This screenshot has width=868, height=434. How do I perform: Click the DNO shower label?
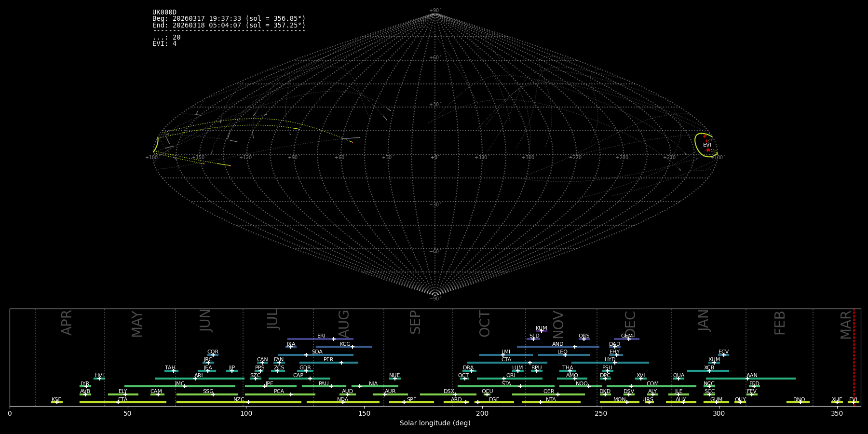tap(799, 400)
